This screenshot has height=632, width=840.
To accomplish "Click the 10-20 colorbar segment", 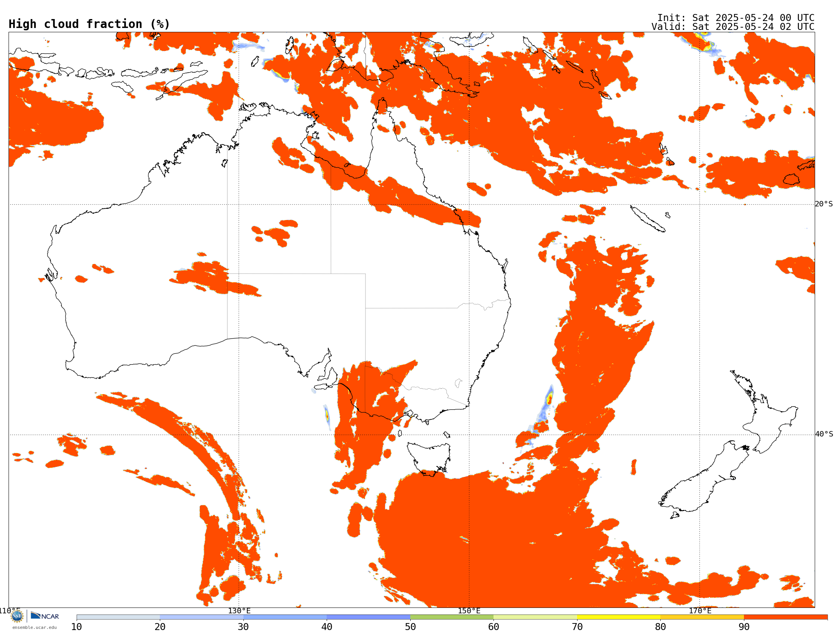I will (118, 617).
